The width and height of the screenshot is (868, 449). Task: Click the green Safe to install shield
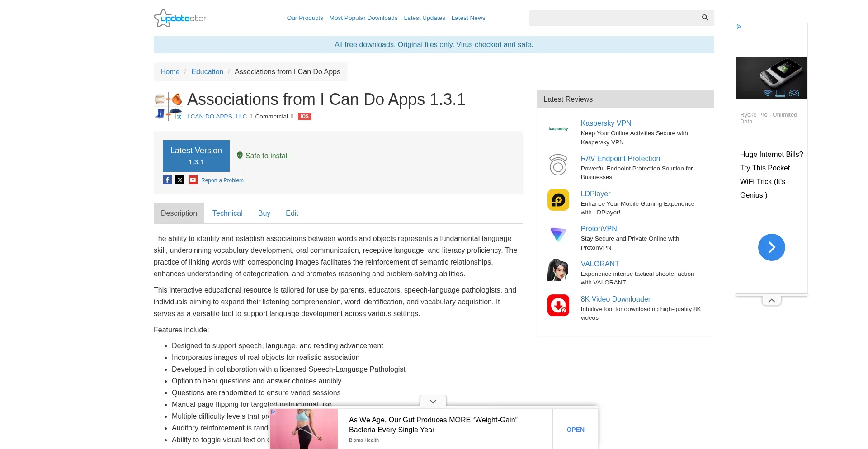[240, 155]
